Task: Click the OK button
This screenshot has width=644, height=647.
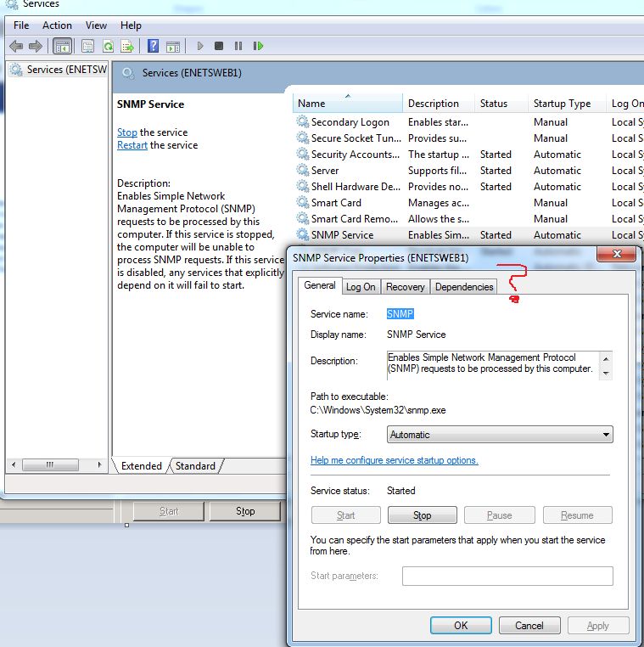Action: (x=461, y=626)
